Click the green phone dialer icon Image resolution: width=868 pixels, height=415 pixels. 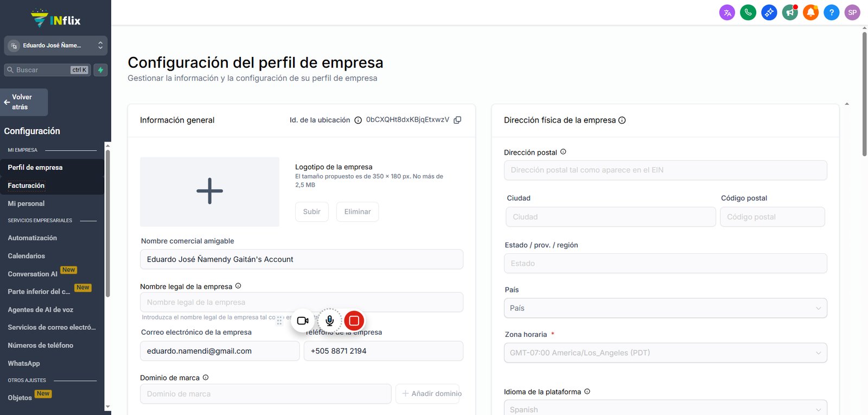click(x=748, y=12)
